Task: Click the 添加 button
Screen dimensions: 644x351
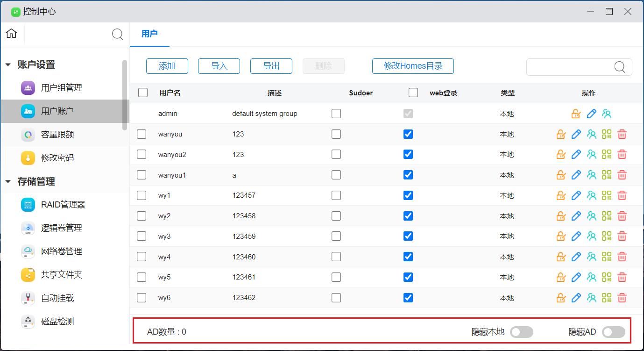Action: click(x=167, y=66)
